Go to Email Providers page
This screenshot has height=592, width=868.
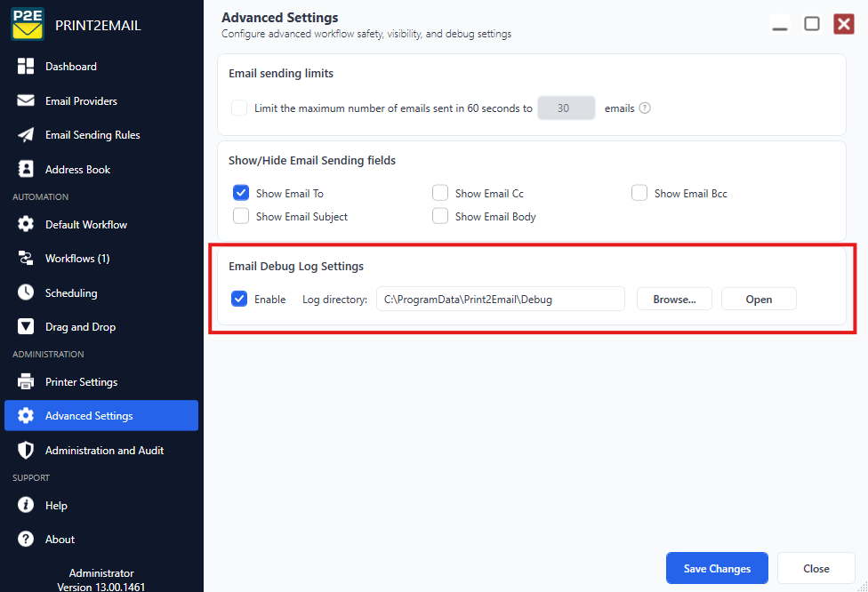[101, 100]
